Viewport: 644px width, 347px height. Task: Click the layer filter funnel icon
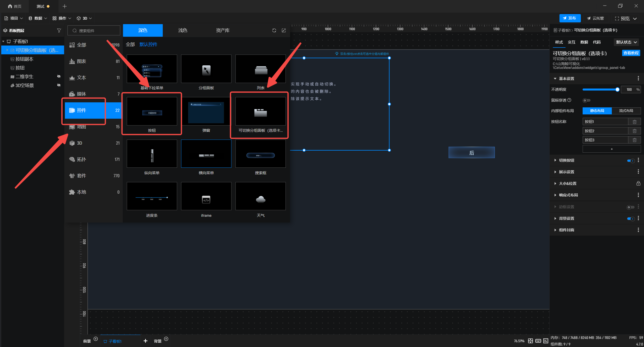pyautogui.click(x=59, y=30)
